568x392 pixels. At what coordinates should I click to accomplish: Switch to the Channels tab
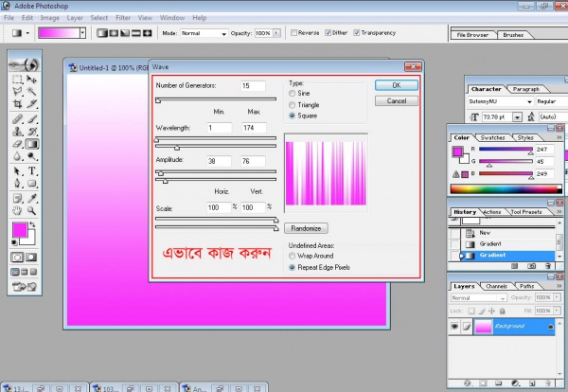pyautogui.click(x=496, y=285)
